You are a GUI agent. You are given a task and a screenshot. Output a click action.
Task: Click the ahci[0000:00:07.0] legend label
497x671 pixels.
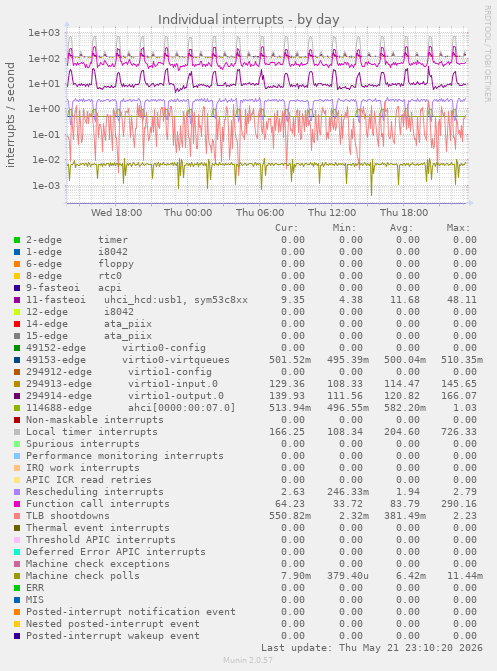182,408
